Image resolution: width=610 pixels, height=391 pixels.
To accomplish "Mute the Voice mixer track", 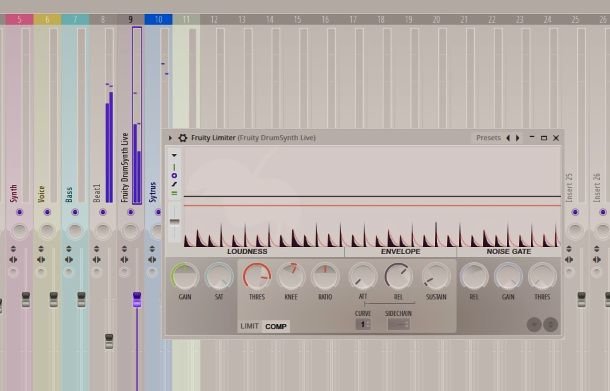I will pyautogui.click(x=47, y=212).
